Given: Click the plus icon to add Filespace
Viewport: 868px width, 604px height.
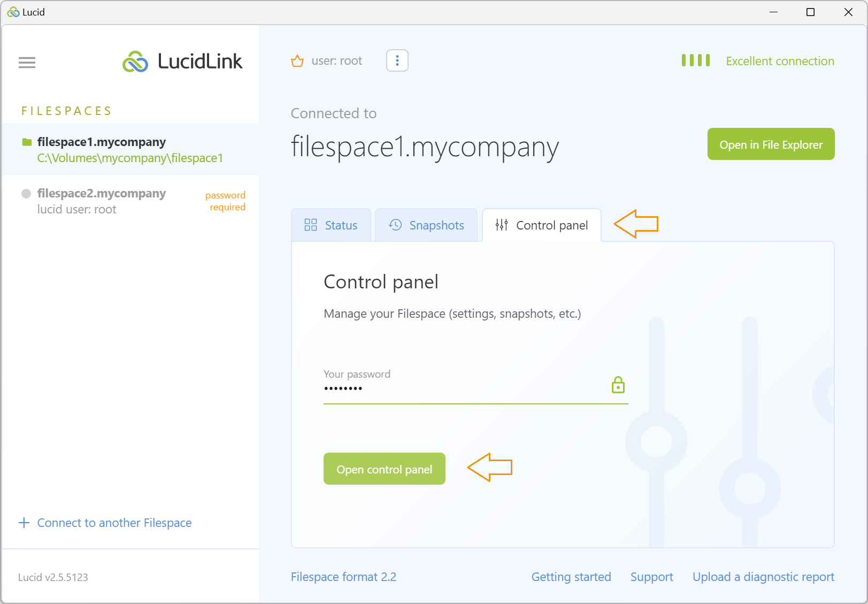Looking at the screenshot, I should (24, 523).
